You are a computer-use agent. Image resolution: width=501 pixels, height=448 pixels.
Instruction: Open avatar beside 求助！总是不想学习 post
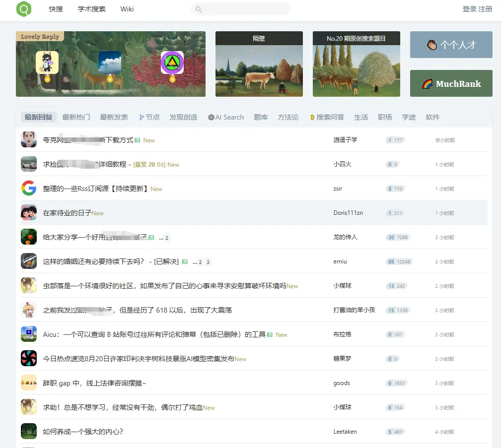29,407
